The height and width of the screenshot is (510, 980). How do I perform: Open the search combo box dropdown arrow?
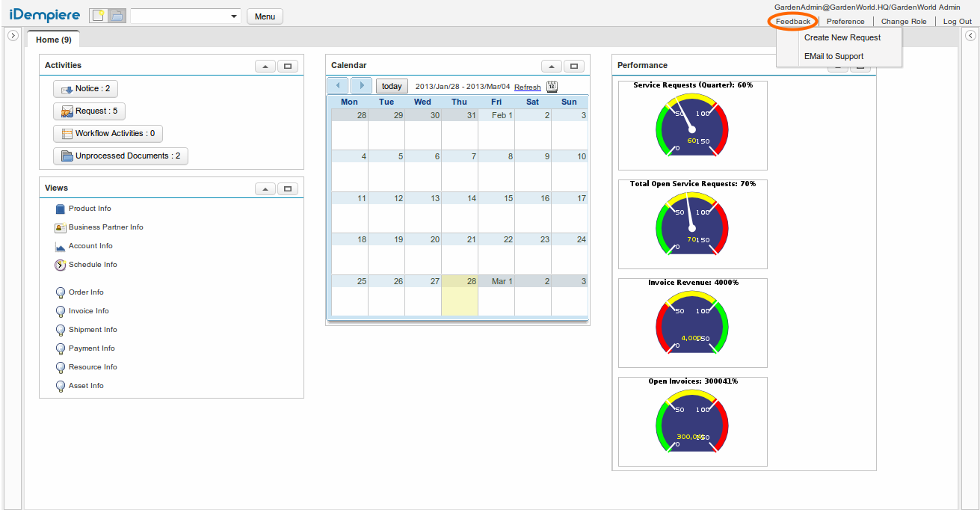pyautogui.click(x=234, y=16)
